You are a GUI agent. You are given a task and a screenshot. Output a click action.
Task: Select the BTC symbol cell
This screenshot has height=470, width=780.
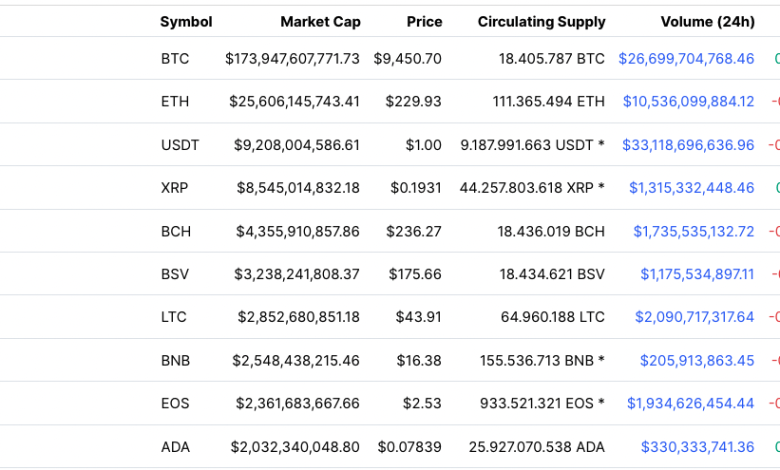(x=174, y=59)
